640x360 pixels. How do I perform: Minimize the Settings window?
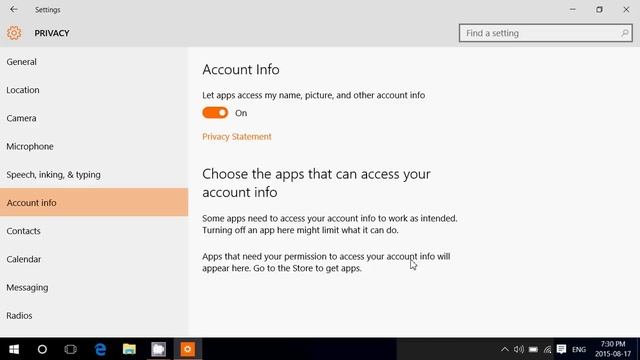coord(573,9)
